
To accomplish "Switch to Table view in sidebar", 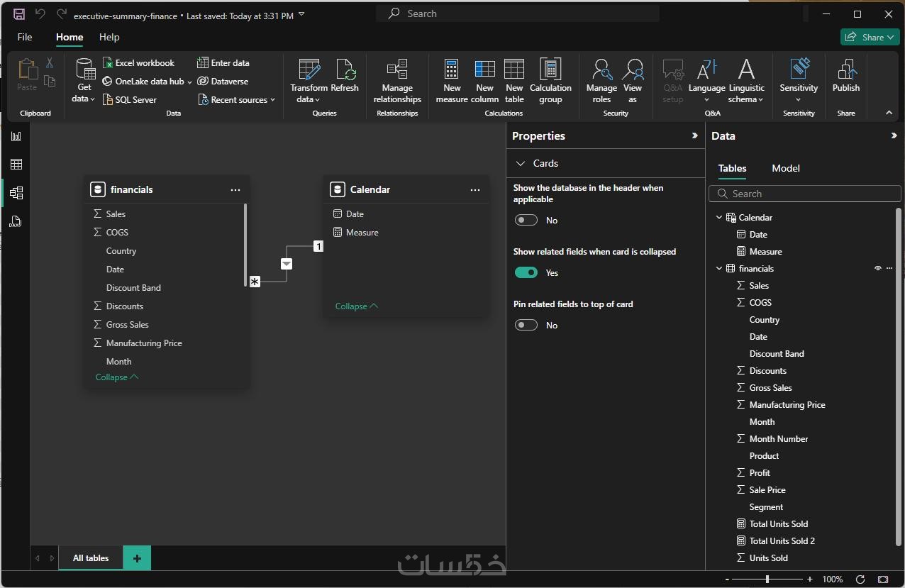I will 16,165.
